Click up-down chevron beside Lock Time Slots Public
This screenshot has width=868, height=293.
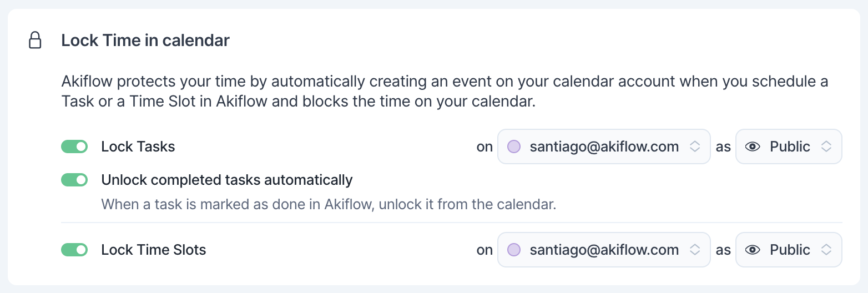pos(826,250)
